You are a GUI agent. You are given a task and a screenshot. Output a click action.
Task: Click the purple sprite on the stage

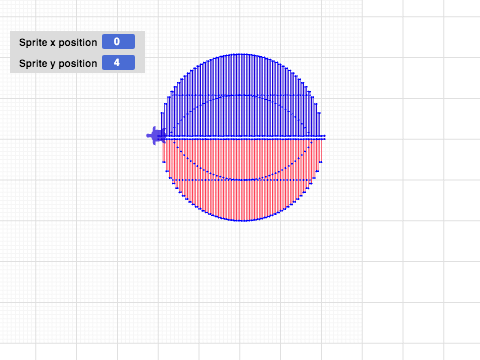tap(156, 136)
